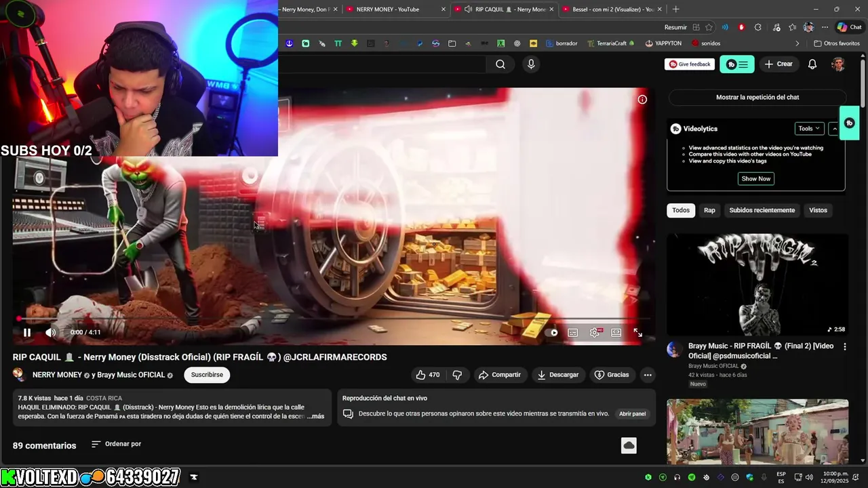Open Brayy Music - RIP FRAGÍL video title
This screenshot has height=488, width=868.
click(x=761, y=350)
